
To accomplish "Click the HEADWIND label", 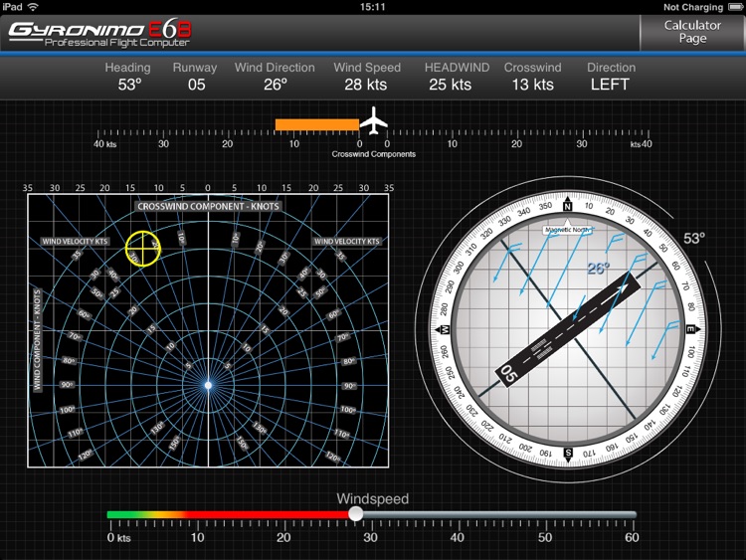I will coord(457,68).
